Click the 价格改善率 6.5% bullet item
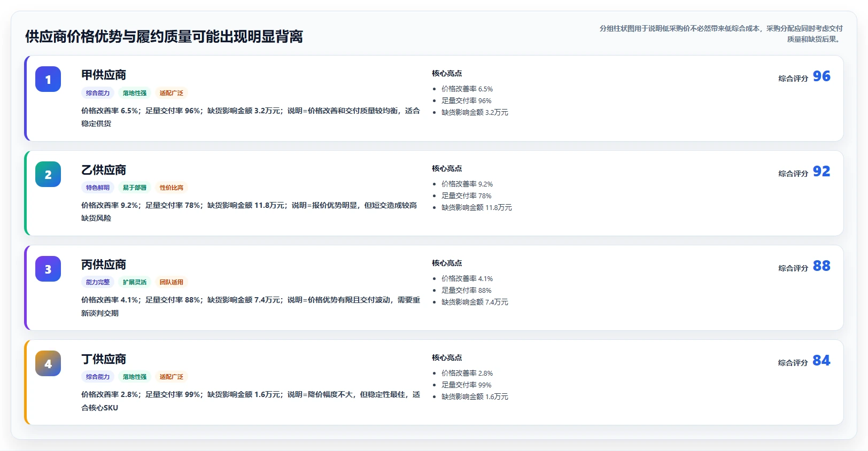This screenshot has width=868, height=451. tap(467, 89)
